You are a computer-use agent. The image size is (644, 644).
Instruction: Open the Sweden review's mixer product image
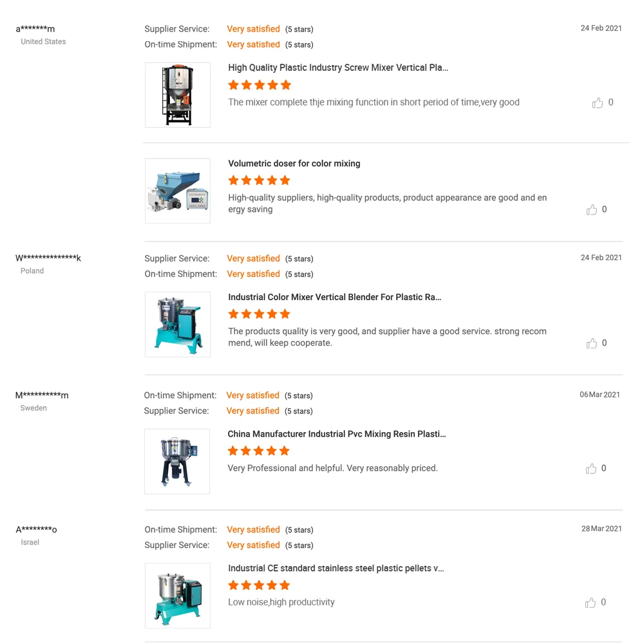point(177,461)
